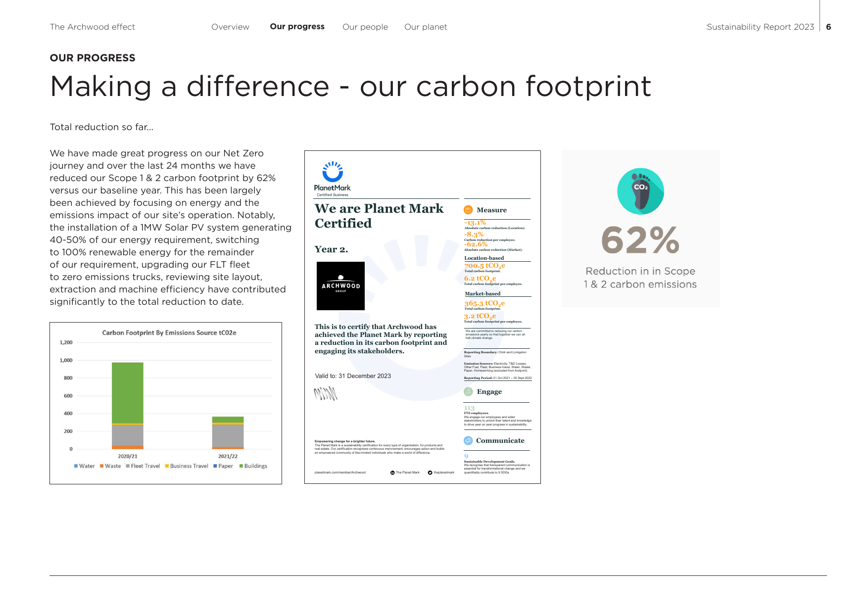This screenshot has height=614, width=868.
Task: Click the Total reduction so far... line
Action: [101, 127]
